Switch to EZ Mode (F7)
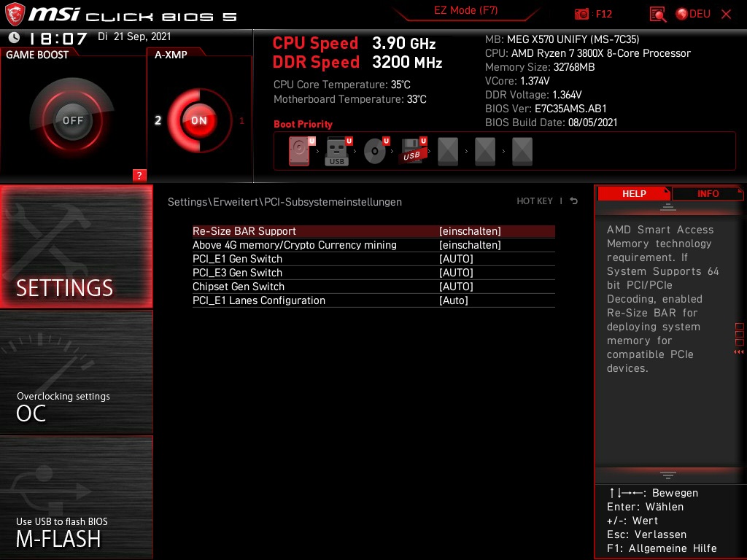Viewport: 747px width, 560px height. click(466, 11)
